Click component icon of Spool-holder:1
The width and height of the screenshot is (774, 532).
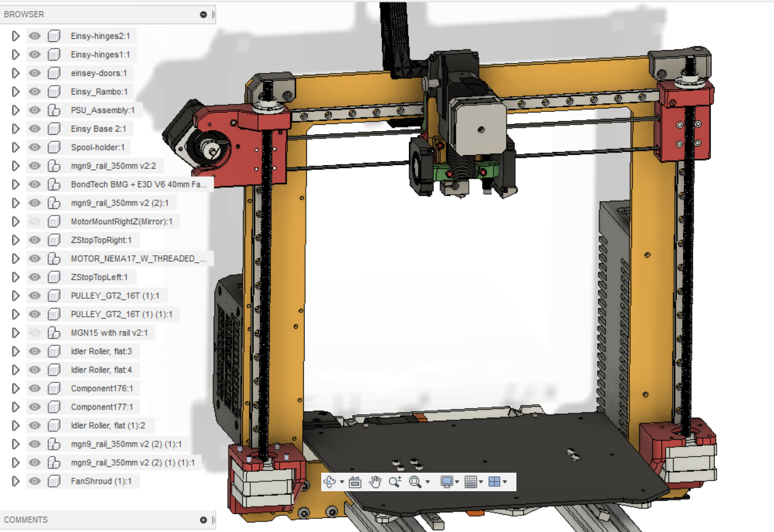[54, 147]
